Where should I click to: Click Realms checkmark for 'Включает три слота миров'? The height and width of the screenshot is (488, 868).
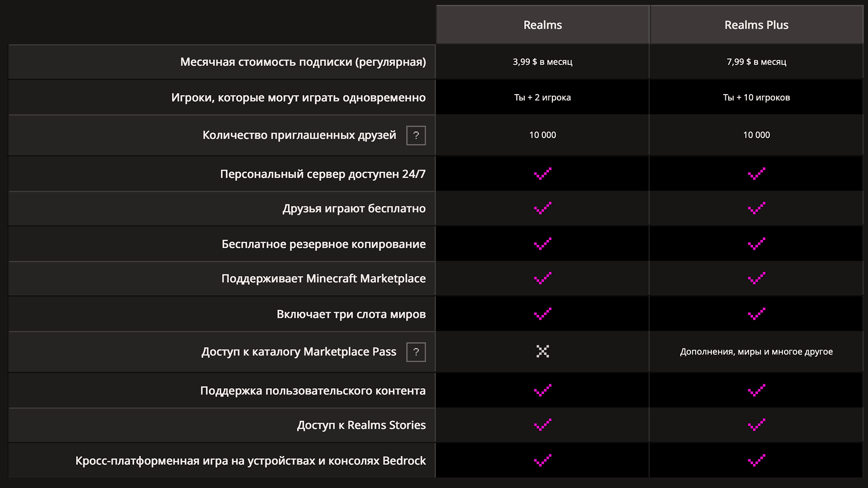(542, 314)
